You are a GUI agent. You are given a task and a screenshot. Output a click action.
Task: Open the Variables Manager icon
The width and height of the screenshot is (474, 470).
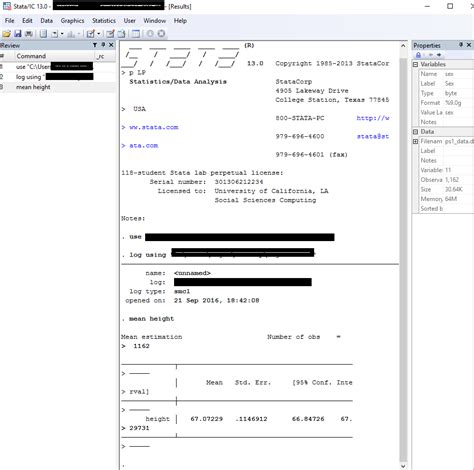(136, 34)
